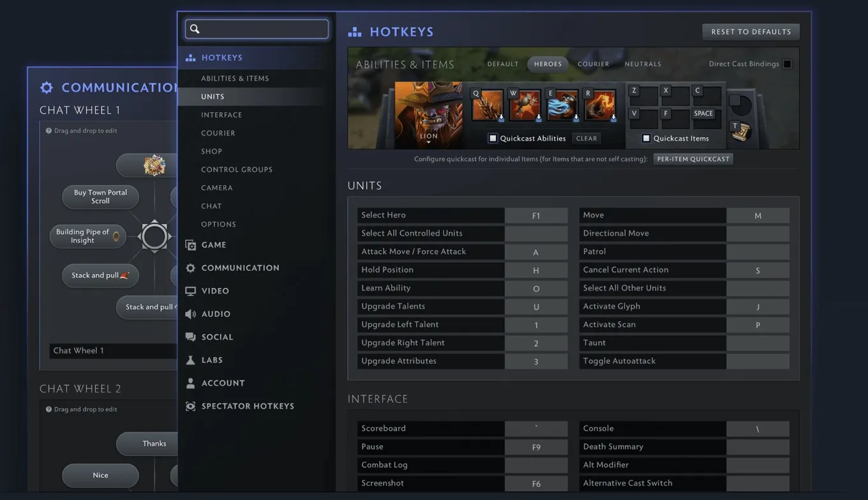Click Lion's W ability Hex icon
The image size is (868, 500).
pos(525,105)
